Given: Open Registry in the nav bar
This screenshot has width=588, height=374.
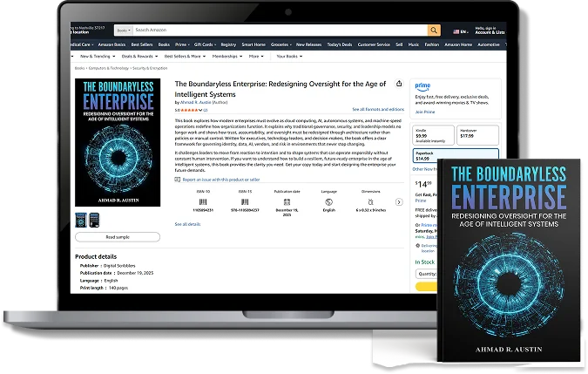Looking at the screenshot, I should point(228,44).
